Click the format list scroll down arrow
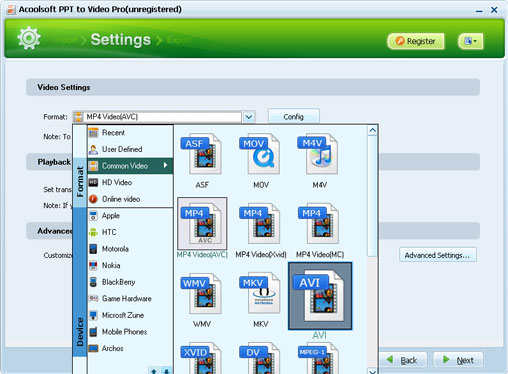Image resolution: width=508 pixels, height=374 pixels. click(x=372, y=371)
